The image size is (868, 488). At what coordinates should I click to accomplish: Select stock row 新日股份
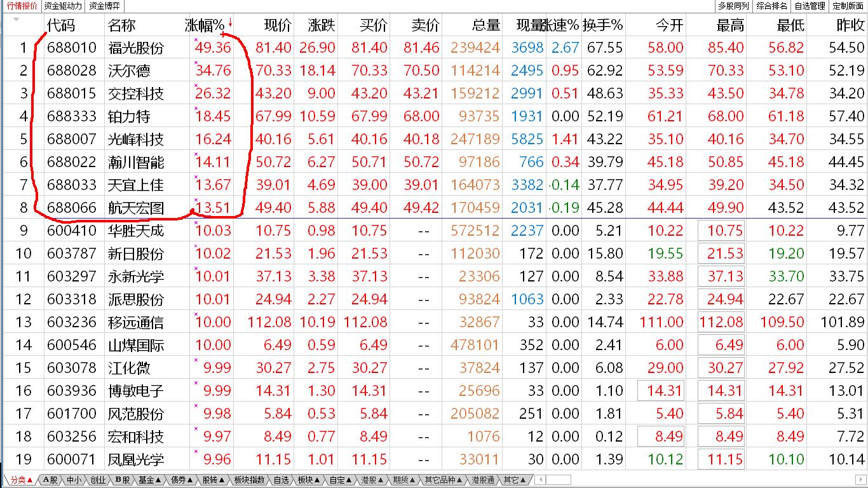coord(434,254)
